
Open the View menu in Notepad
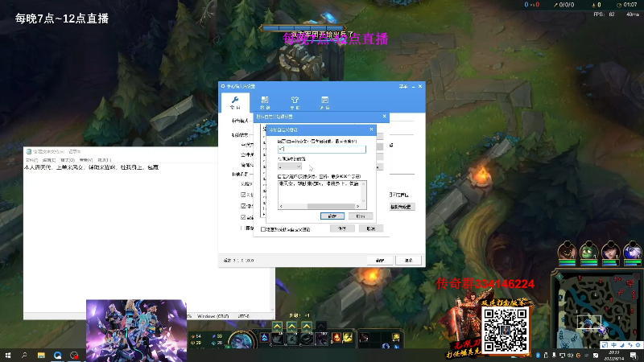point(86,160)
